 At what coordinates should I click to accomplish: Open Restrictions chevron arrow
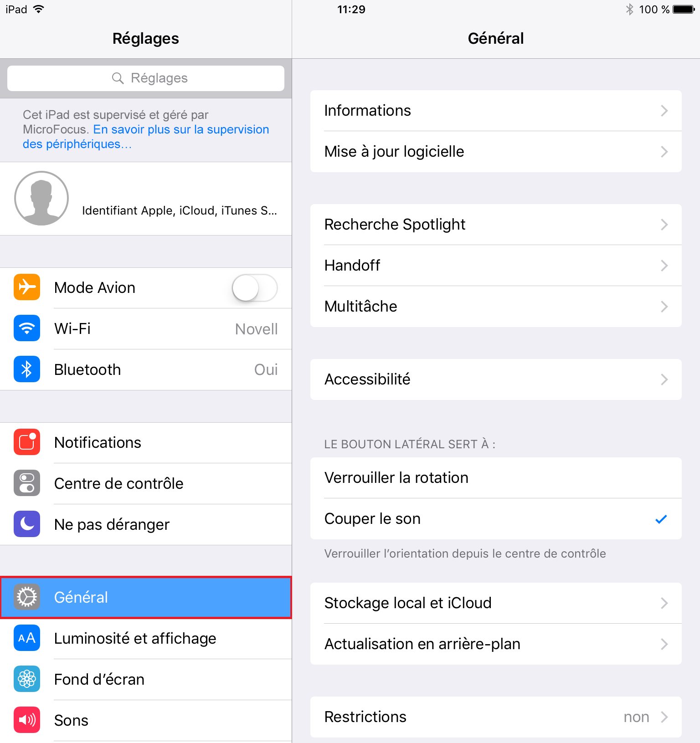coord(664,717)
